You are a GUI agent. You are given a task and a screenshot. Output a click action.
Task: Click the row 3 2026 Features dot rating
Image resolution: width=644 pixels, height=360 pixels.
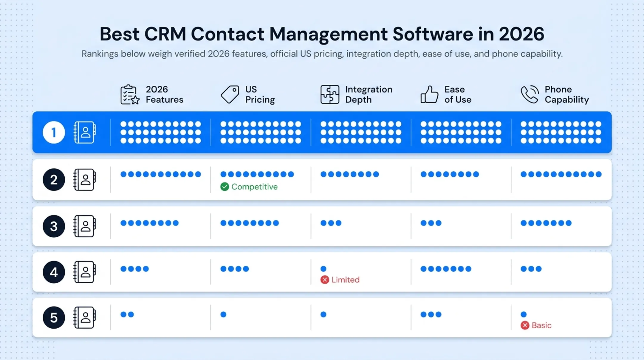(x=149, y=223)
